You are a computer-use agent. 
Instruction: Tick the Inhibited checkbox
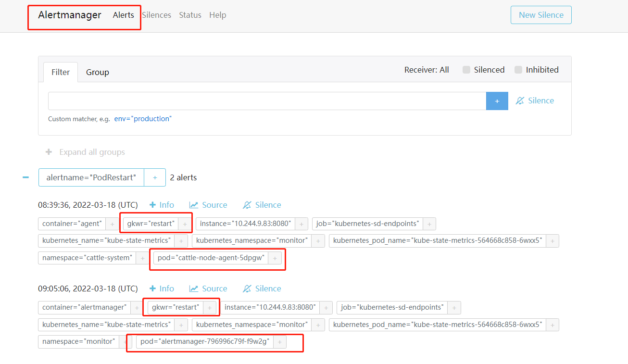[x=518, y=70]
